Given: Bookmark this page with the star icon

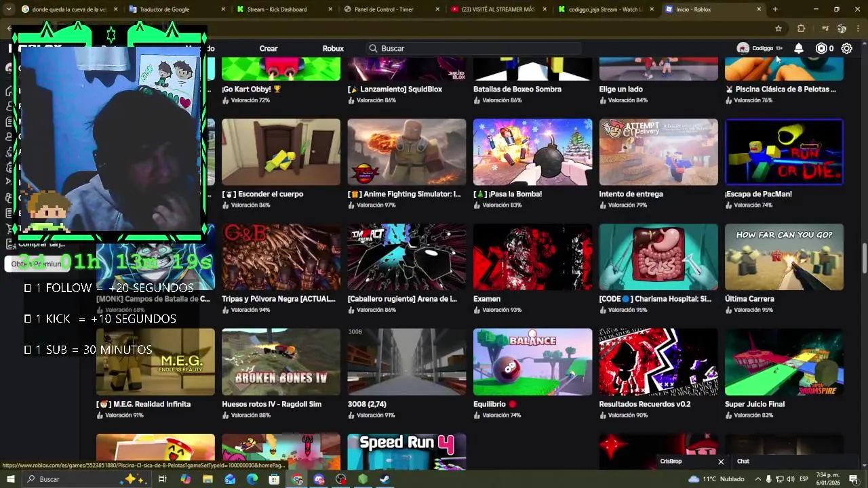Looking at the screenshot, I should point(778,28).
